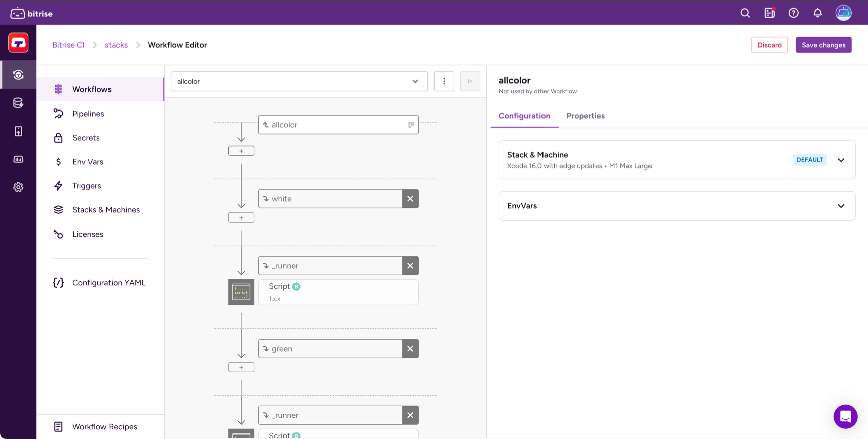
Task: Remove the white chained workflow
Action: click(x=410, y=199)
